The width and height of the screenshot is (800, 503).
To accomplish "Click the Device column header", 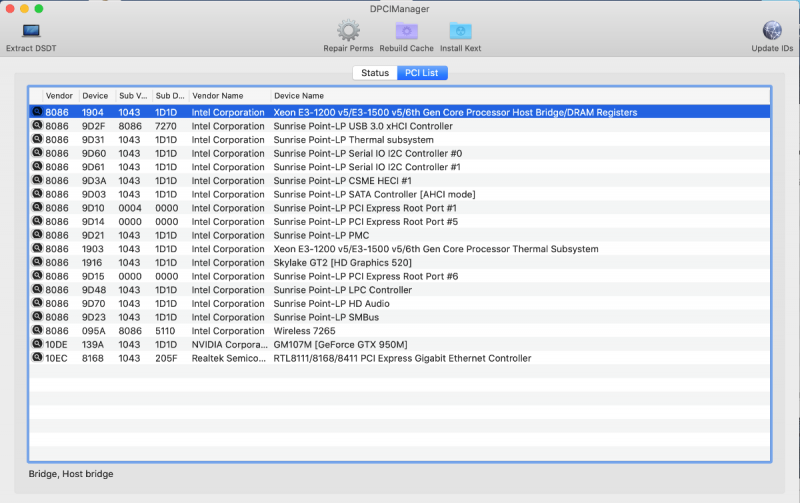I will click(x=95, y=96).
